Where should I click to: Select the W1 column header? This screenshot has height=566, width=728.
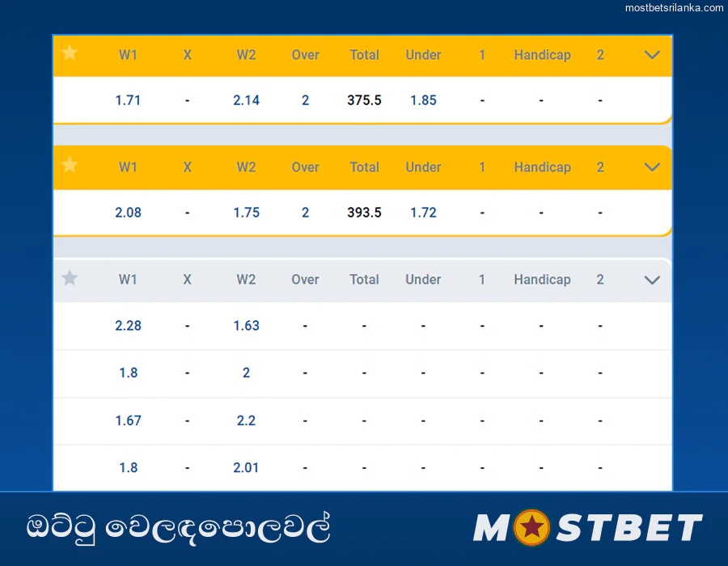click(128, 55)
